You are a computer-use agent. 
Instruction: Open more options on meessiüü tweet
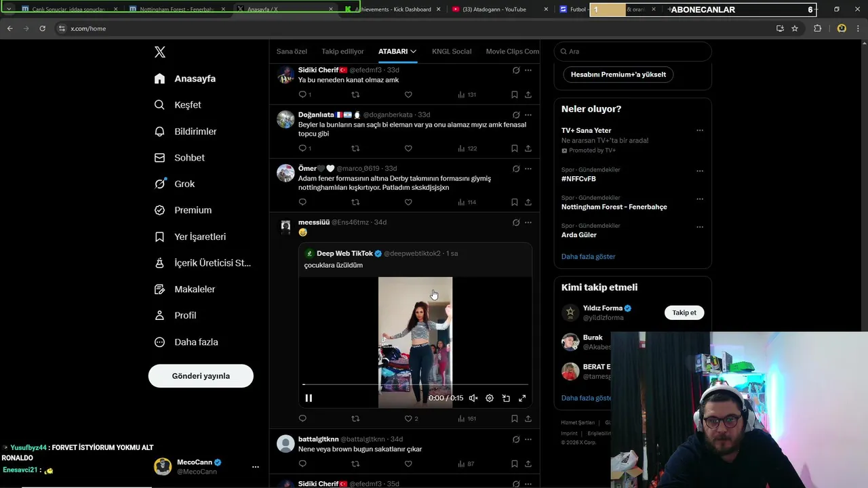(528, 222)
